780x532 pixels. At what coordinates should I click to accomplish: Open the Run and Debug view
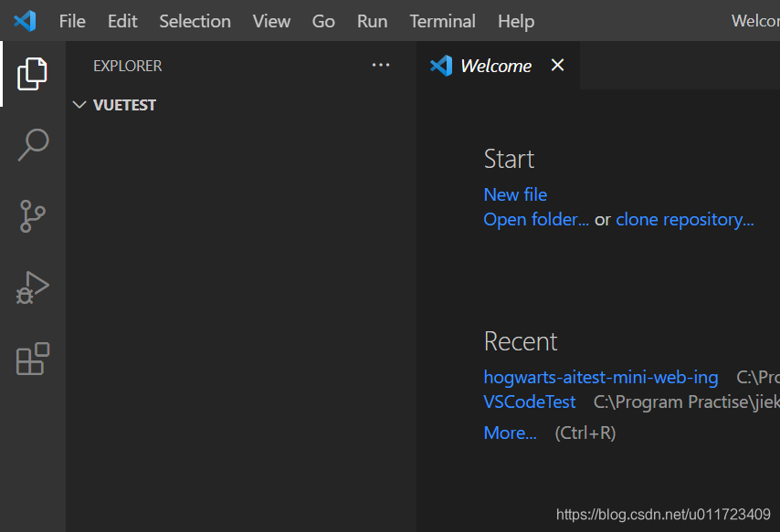click(33, 287)
